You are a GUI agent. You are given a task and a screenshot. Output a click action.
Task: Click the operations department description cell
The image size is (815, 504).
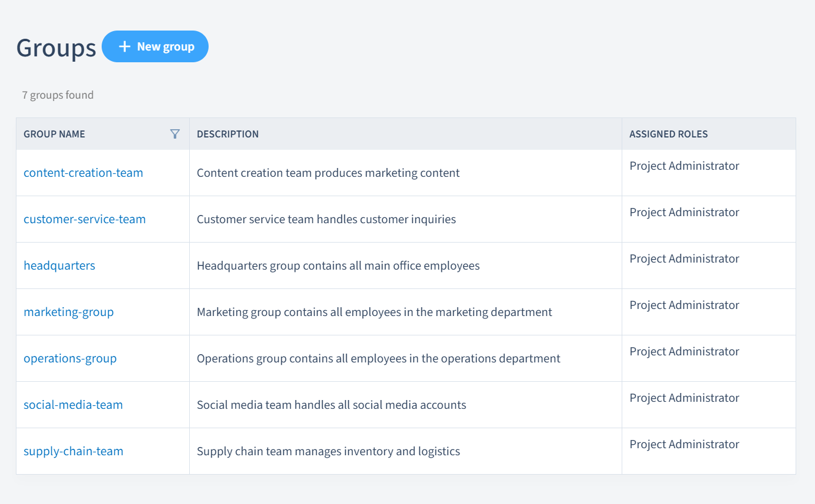pyautogui.click(x=405, y=358)
